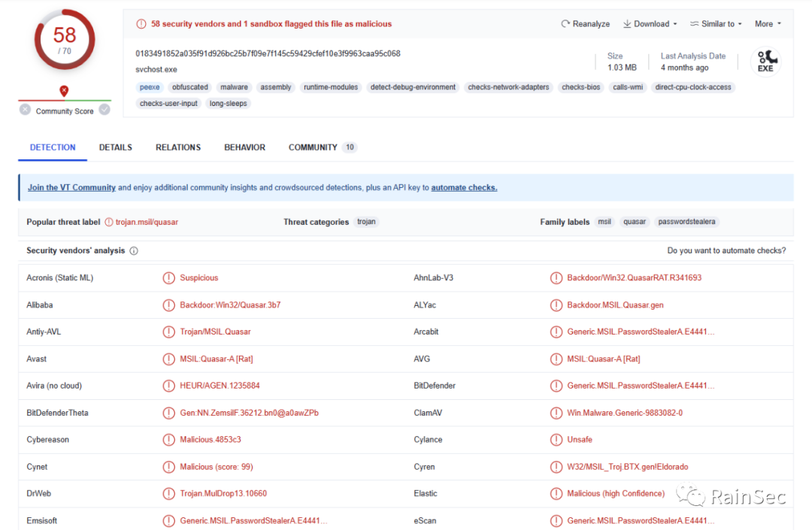Click the Community Score negative vote X icon
Image resolution: width=812 pixels, height=530 pixels.
pos(25,110)
